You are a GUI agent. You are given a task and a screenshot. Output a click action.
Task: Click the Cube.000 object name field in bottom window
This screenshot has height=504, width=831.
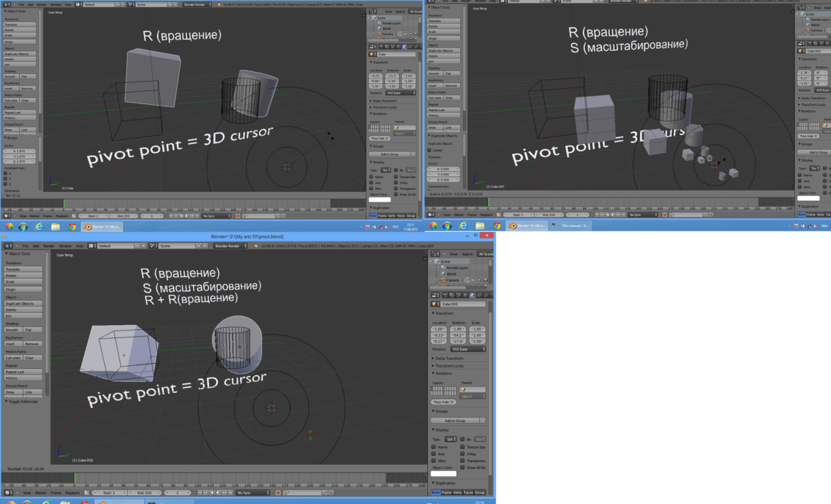coord(463,304)
